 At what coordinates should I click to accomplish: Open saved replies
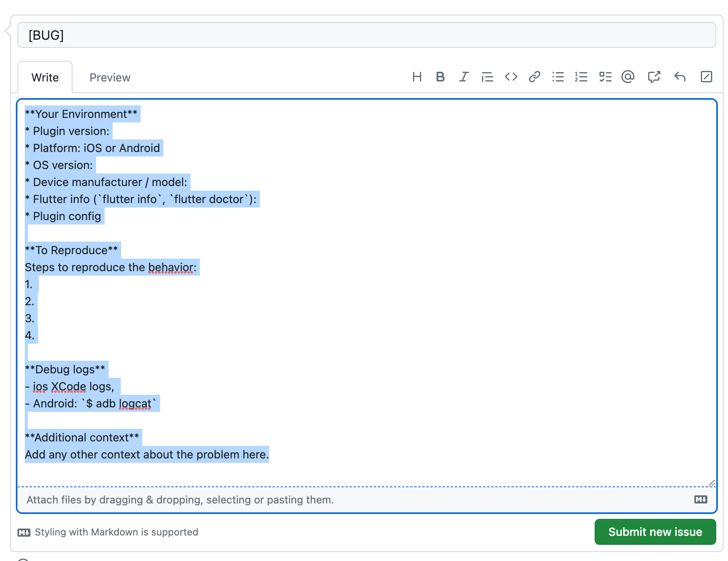pos(680,77)
